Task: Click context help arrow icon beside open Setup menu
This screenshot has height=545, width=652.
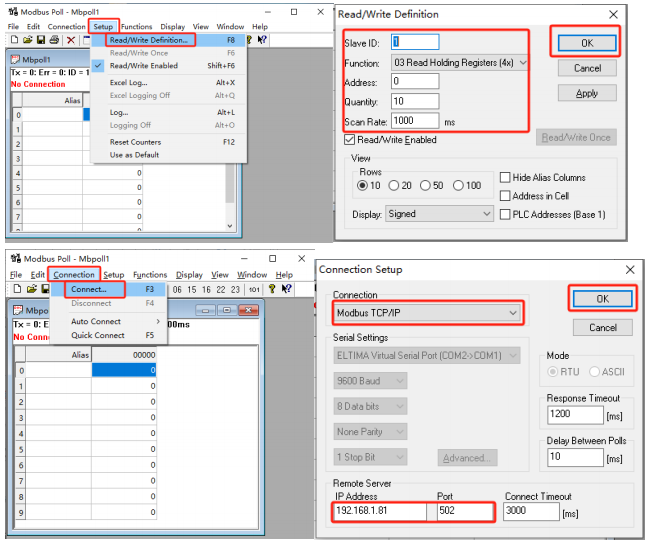Action: 262,40
